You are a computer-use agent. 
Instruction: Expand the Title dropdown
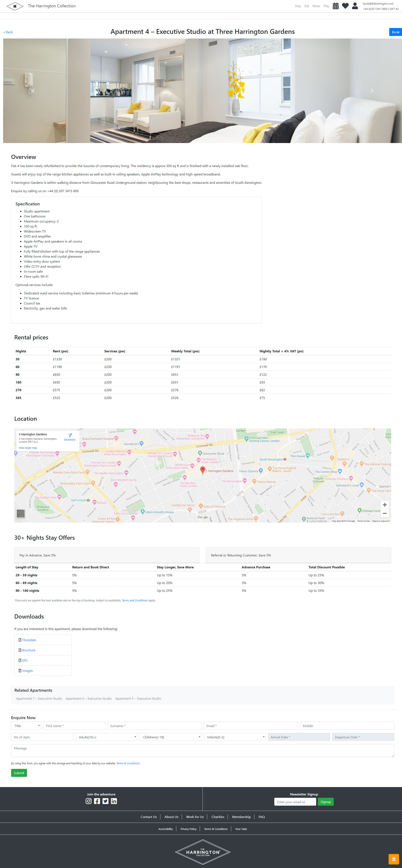click(x=26, y=725)
